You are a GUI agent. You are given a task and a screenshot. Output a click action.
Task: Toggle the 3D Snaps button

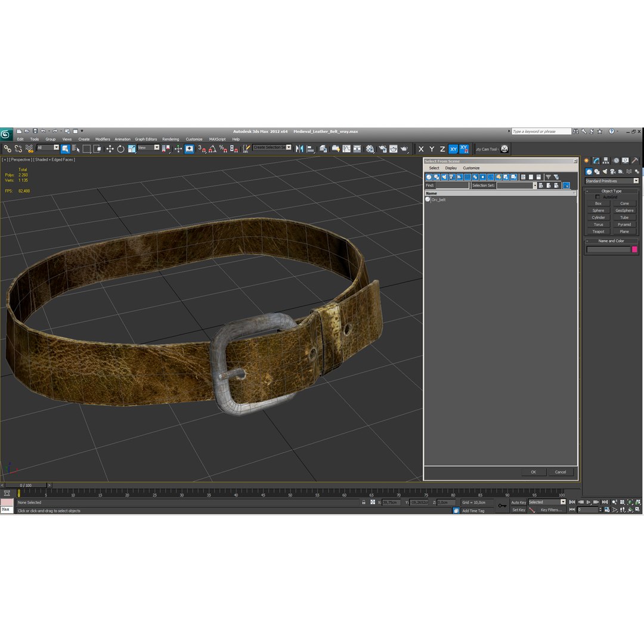tap(202, 148)
